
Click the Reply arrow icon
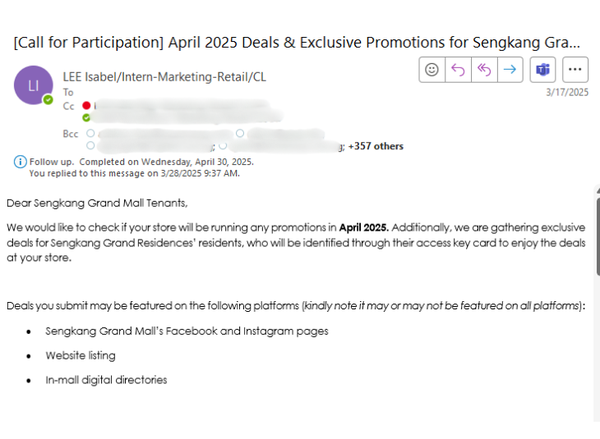pyautogui.click(x=458, y=70)
